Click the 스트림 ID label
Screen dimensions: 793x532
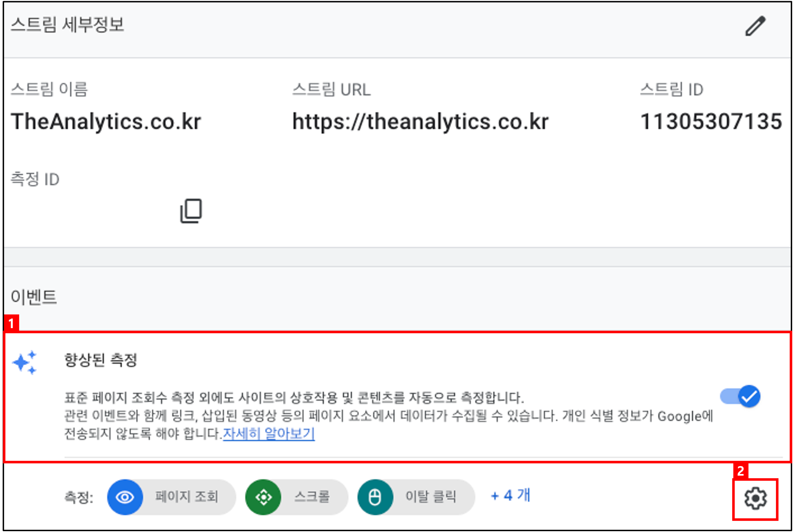[672, 89]
